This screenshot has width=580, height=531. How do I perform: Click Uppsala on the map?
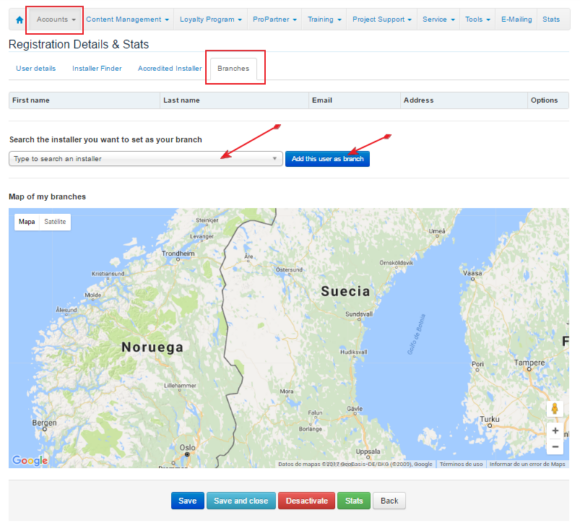point(368,452)
